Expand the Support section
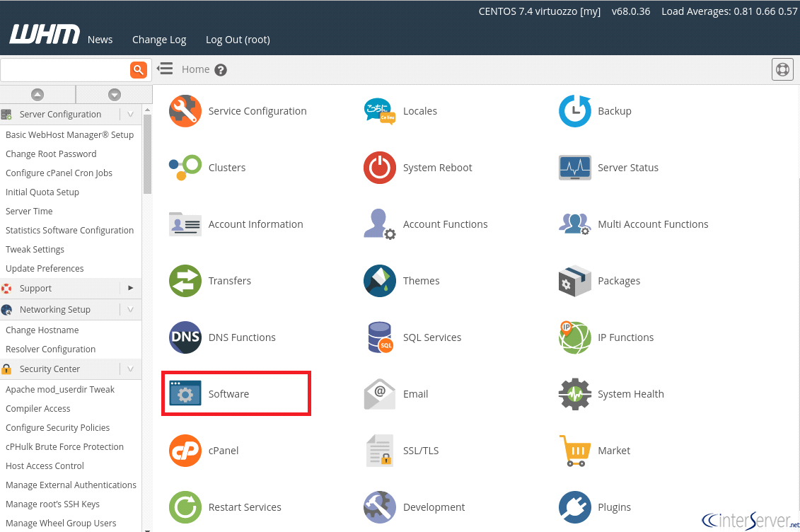 tap(131, 288)
